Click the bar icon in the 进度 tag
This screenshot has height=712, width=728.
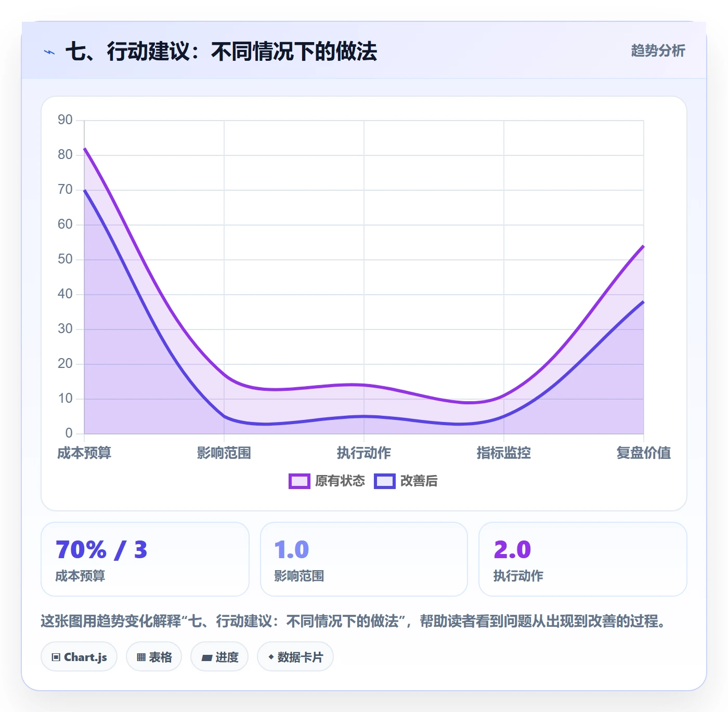207,658
